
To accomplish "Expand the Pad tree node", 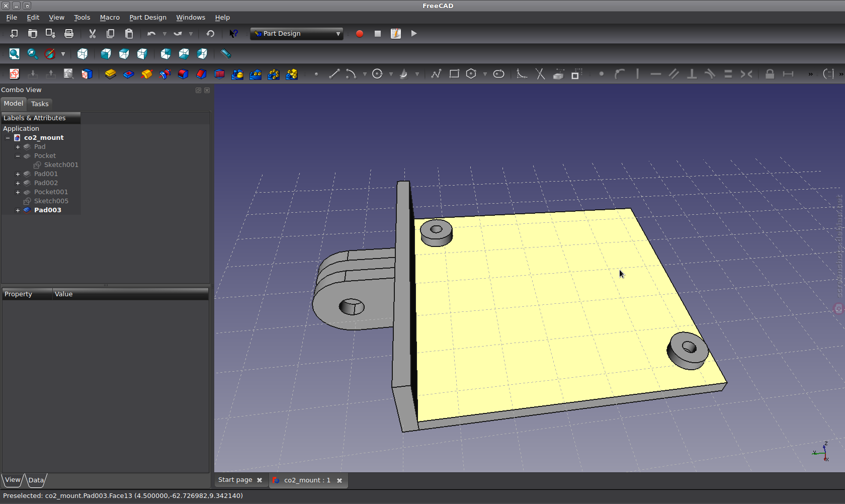I will 18,147.
